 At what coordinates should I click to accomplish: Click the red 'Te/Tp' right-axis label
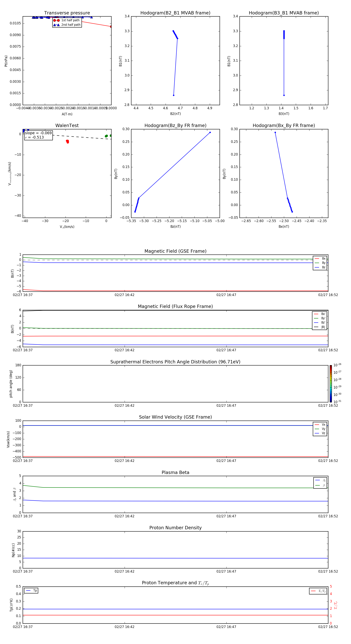(336, 605)
